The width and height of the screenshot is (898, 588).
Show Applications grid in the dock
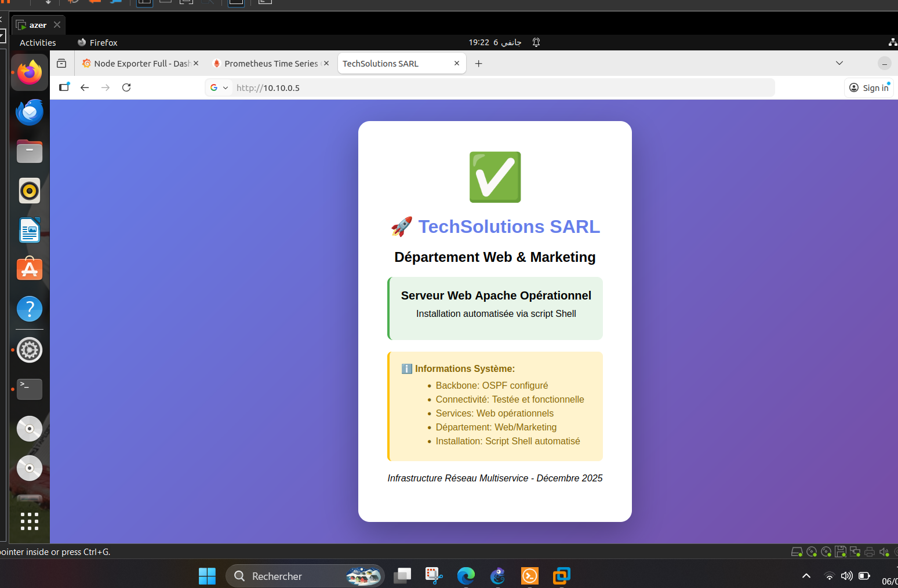point(30,521)
